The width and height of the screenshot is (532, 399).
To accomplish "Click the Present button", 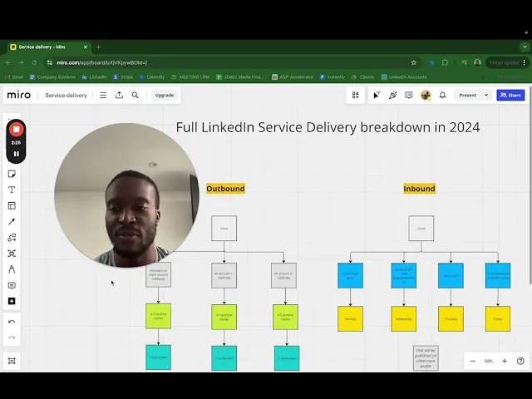I will pos(468,96).
